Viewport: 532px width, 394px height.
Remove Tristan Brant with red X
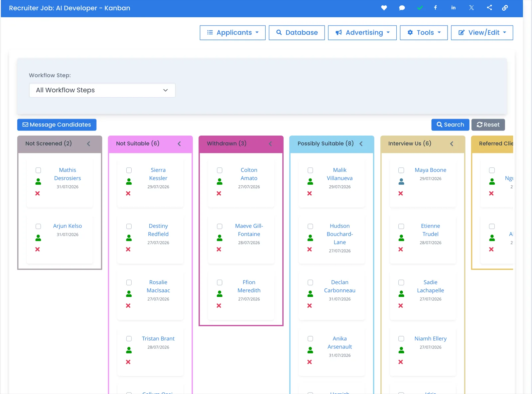[x=128, y=362]
